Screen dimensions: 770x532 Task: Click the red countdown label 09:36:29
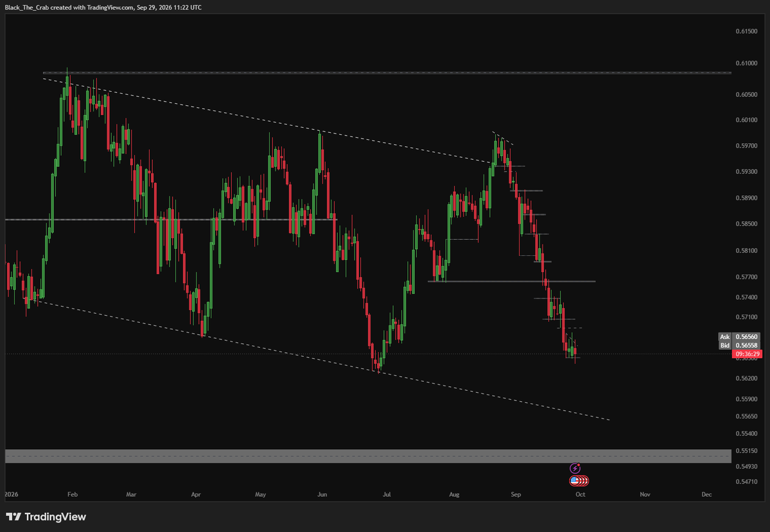coord(748,354)
